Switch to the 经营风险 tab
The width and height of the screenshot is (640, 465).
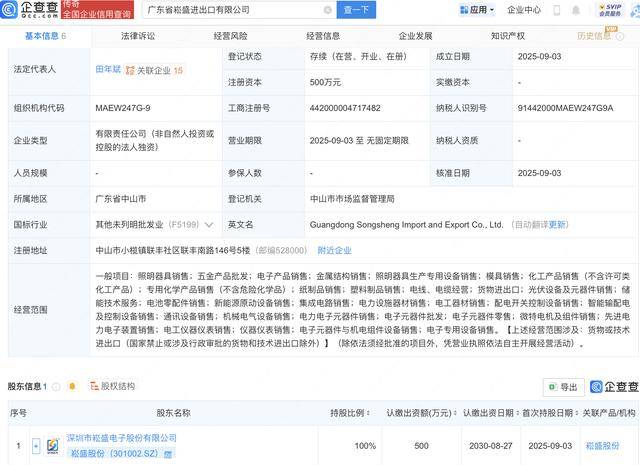tap(231, 36)
